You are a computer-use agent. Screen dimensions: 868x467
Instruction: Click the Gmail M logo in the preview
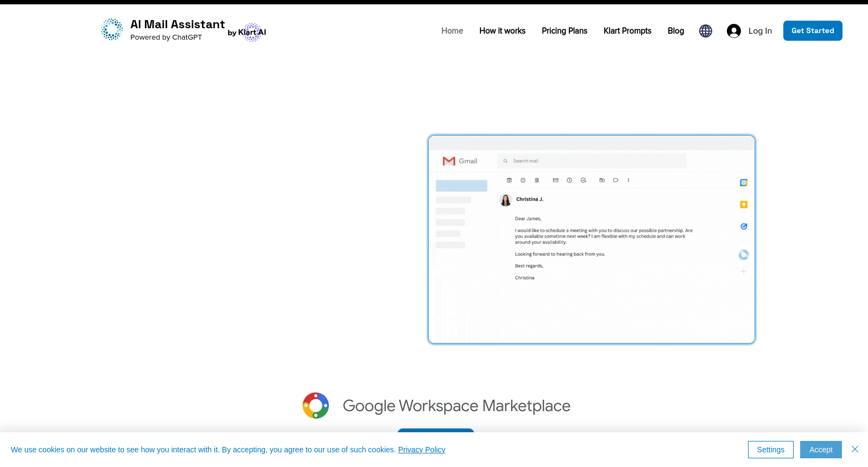coord(449,161)
